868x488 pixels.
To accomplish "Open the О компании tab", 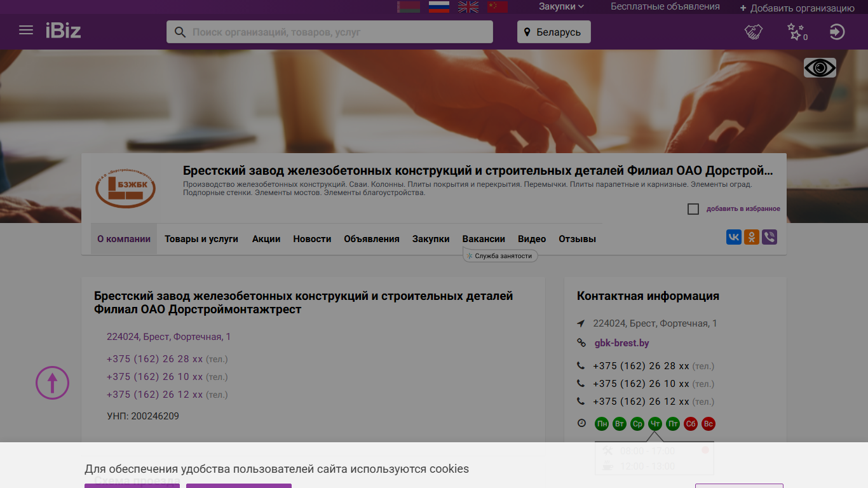I will [x=124, y=239].
